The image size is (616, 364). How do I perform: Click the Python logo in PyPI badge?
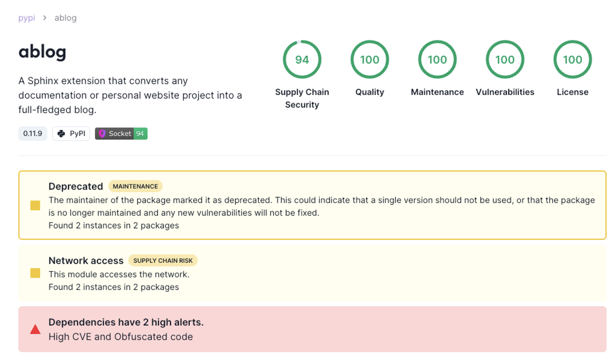pos(61,134)
